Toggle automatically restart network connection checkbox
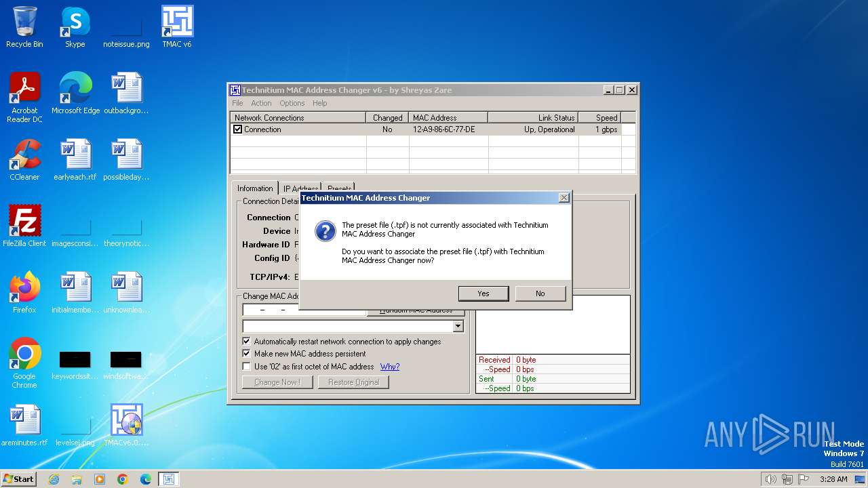This screenshot has width=868, height=488. click(247, 342)
